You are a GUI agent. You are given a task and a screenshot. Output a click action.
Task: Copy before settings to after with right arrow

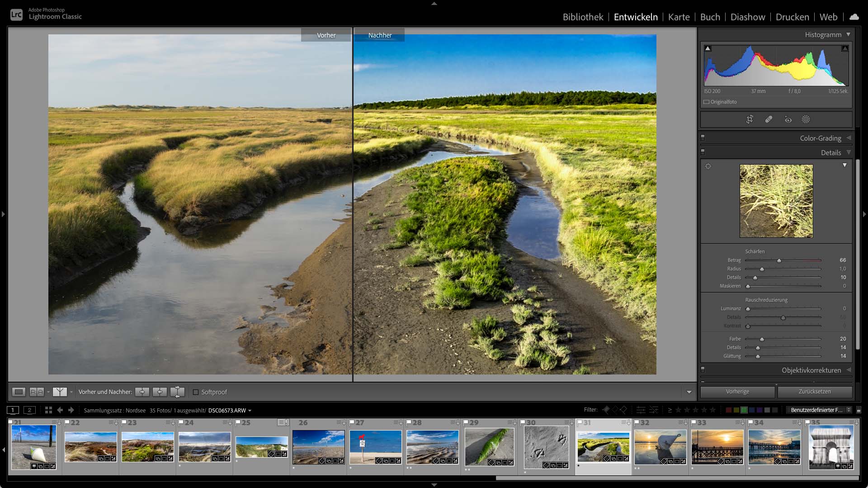(x=142, y=392)
